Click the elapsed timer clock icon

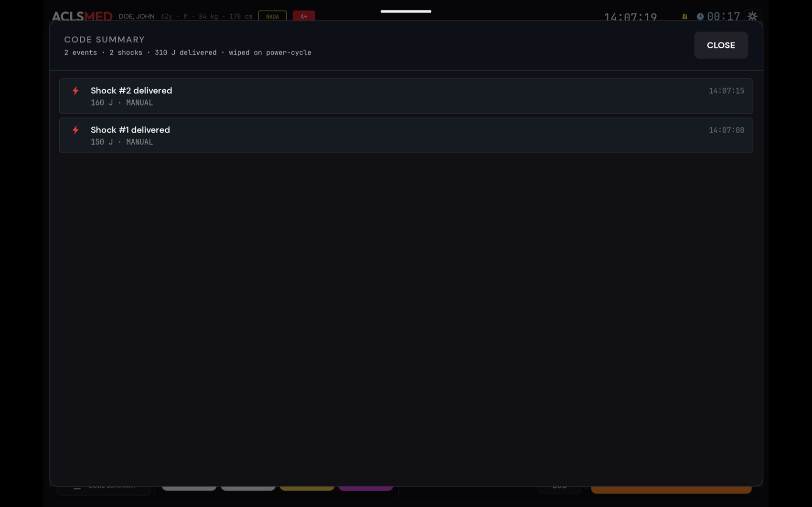click(700, 16)
